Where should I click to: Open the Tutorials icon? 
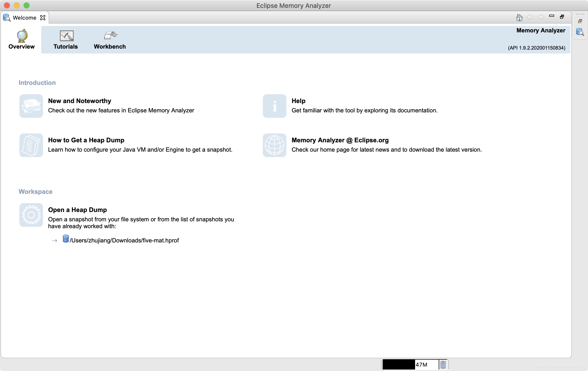point(67,36)
